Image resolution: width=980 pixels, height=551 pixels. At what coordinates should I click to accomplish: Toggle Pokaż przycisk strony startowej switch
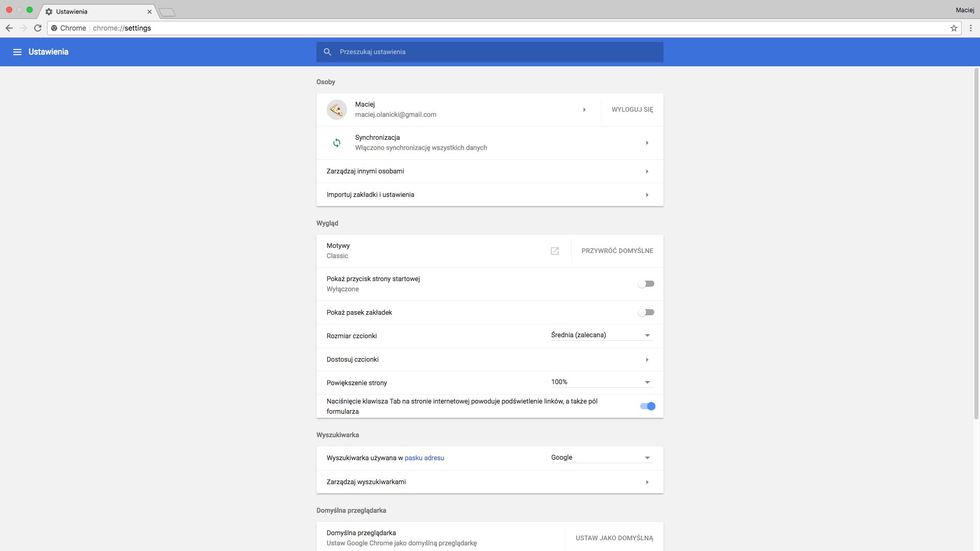tap(646, 284)
